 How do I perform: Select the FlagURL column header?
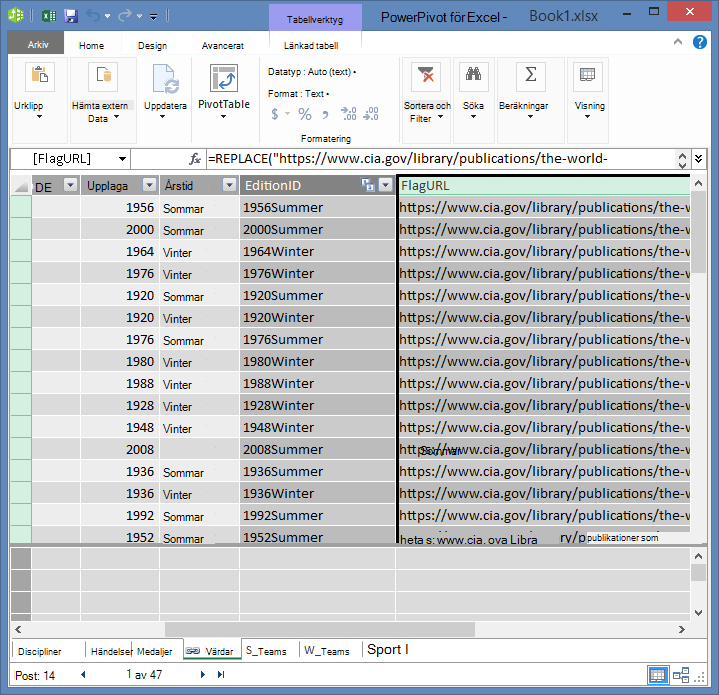pyautogui.click(x=543, y=186)
